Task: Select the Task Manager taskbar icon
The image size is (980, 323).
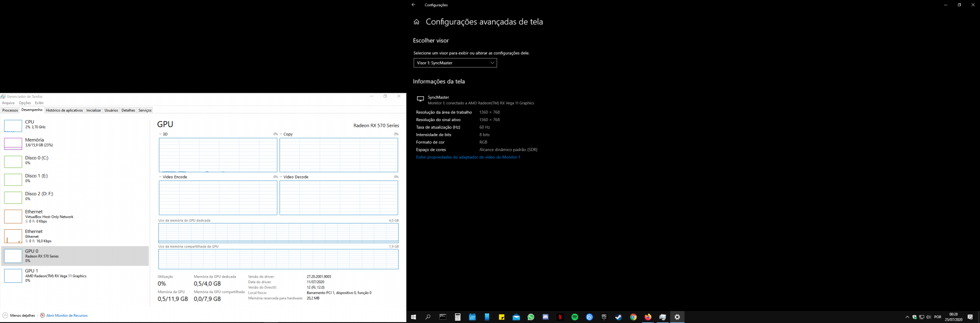Action: pyautogui.click(x=663, y=317)
